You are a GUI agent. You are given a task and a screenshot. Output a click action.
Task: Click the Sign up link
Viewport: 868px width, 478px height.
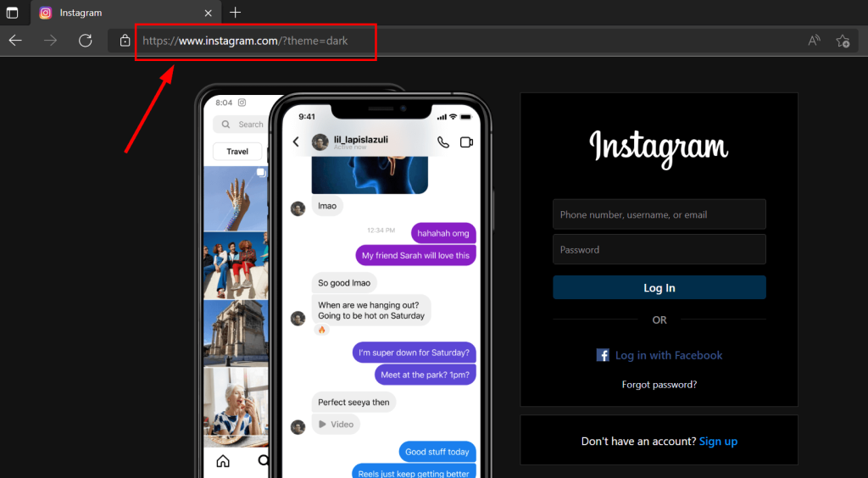[x=718, y=441]
